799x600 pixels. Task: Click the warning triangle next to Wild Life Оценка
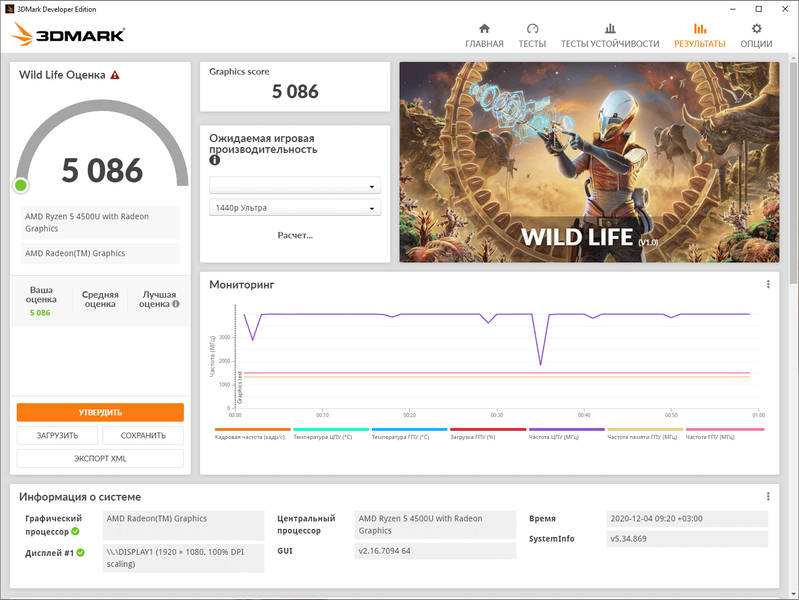click(x=115, y=75)
